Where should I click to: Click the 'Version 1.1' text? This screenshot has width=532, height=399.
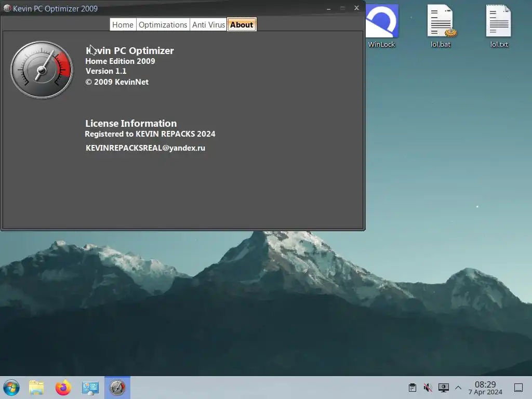pyautogui.click(x=106, y=71)
